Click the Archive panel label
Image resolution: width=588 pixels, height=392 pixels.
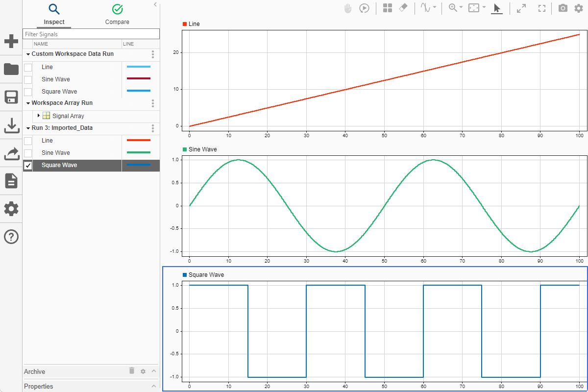coord(35,371)
